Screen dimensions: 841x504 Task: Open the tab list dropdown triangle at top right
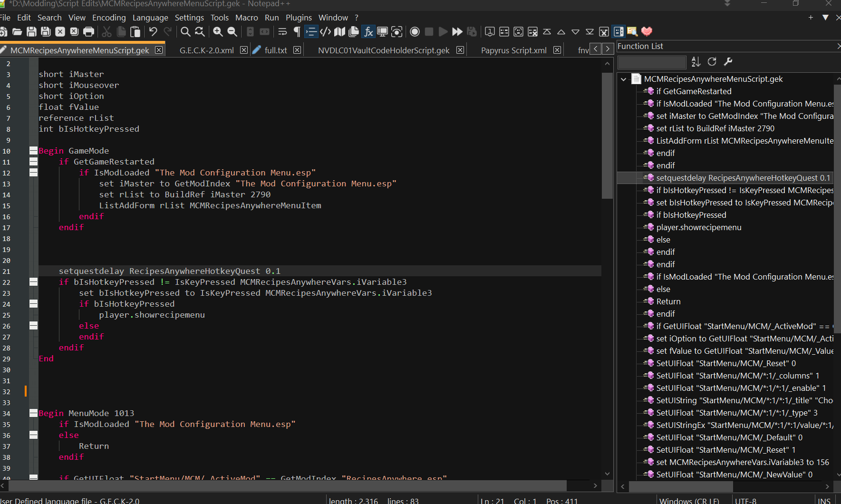[x=825, y=18]
